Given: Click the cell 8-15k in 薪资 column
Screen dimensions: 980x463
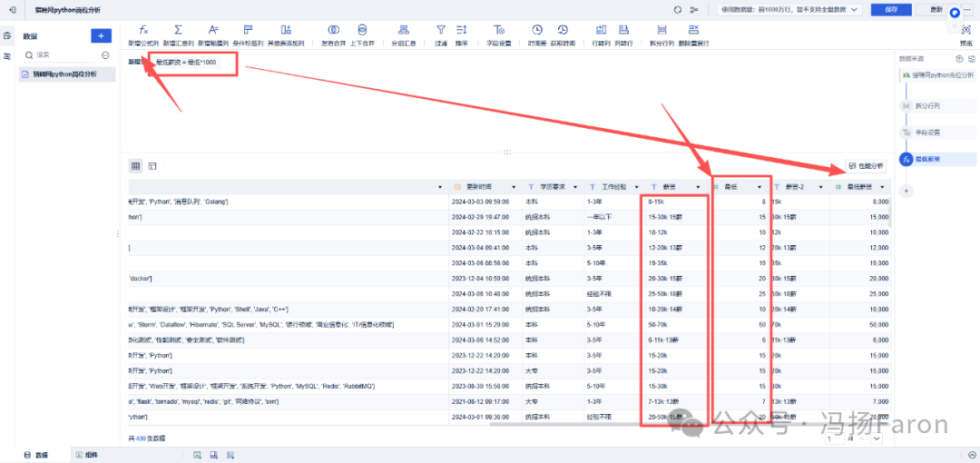Looking at the screenshot, I should pyautogui.click(x=657, y=202).
